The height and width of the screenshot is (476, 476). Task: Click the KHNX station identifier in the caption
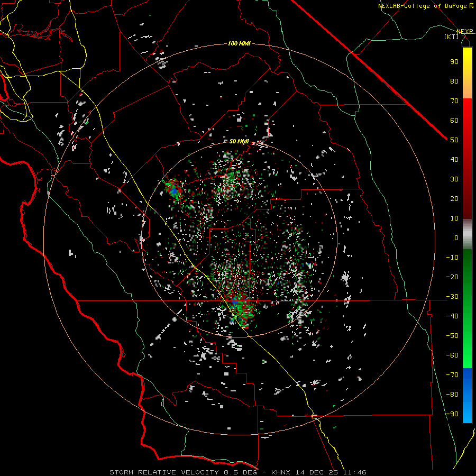281,472
